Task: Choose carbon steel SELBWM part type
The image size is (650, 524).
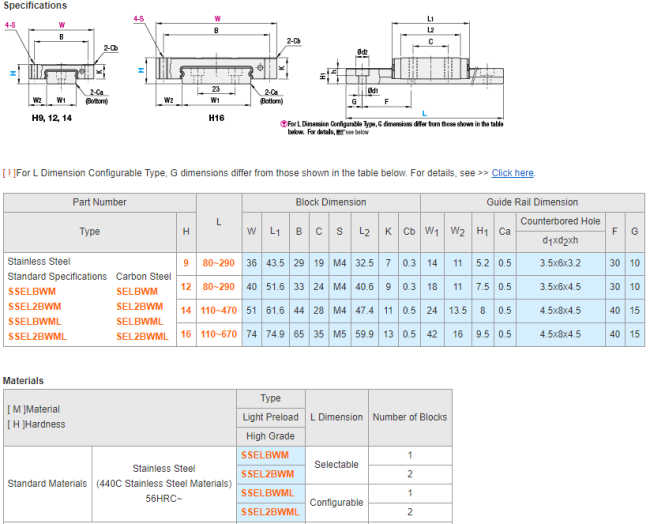Action: [140, 291]
